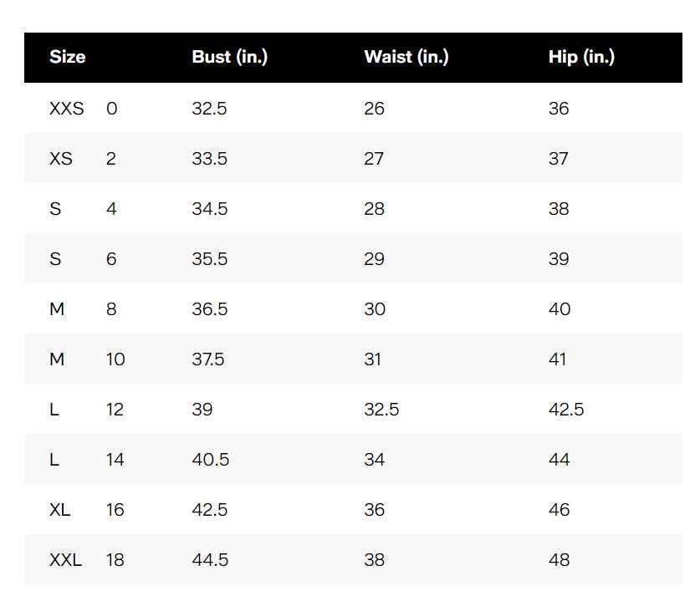700x596 pixels.
Task: Click numeric size 14 in Size column
Action: point(115,460)
